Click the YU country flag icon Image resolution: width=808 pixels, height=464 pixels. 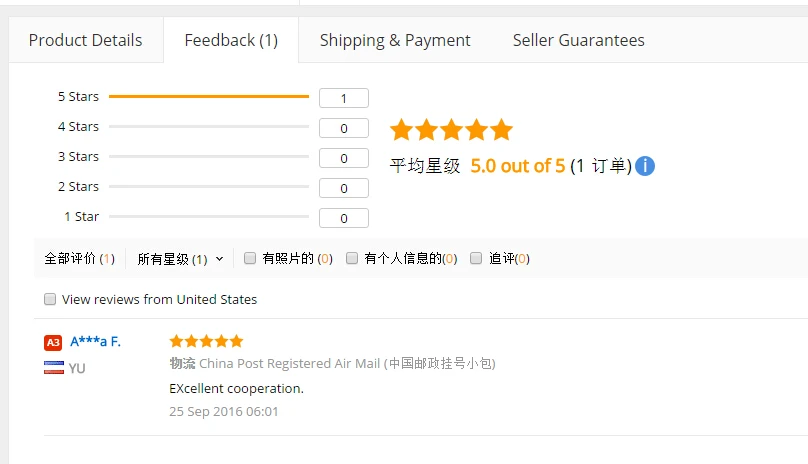point(54,368)
